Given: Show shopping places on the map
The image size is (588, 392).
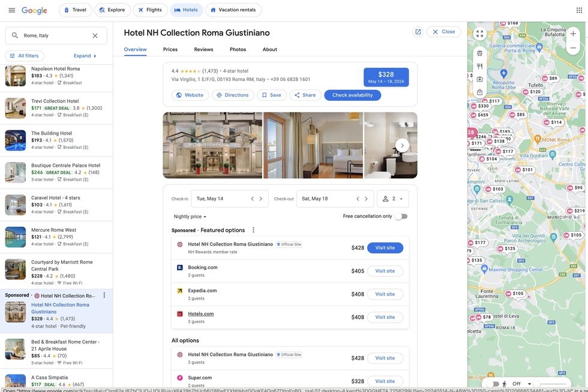Looking at the screenshot, I should pyautogui.click(x=479, y=92).
